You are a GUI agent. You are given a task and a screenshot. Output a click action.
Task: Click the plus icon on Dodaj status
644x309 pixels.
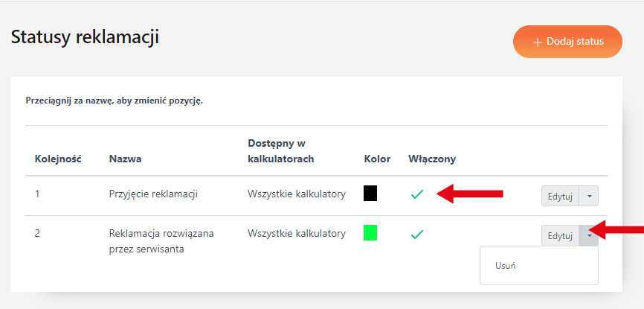pos(538,42)
